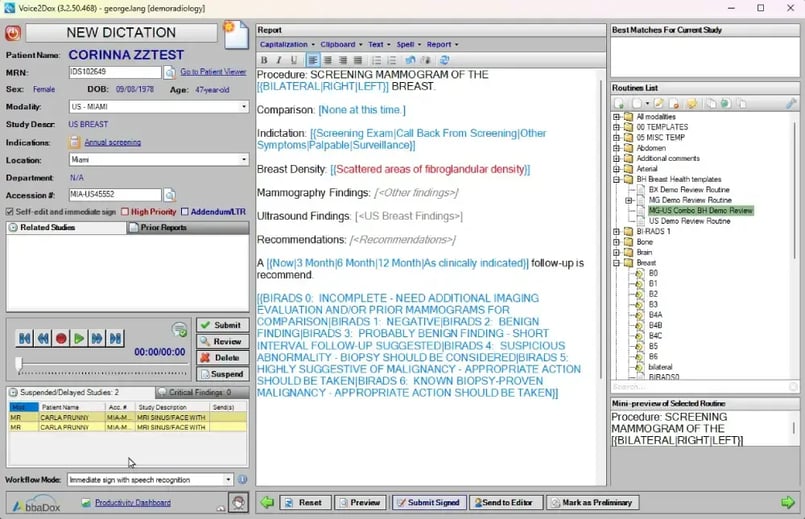805x519 pixels.
Task: Click the blue wrench icon in Routines List
Action: 791,104
